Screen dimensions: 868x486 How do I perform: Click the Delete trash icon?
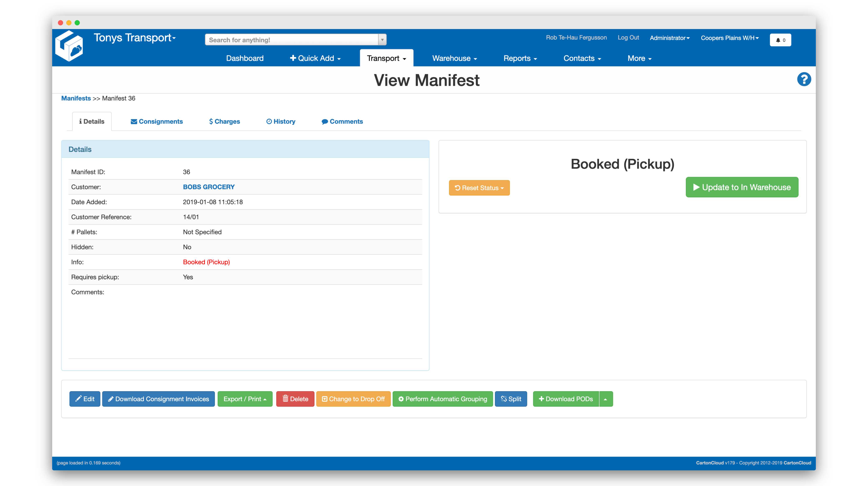(x=285, y=399)
